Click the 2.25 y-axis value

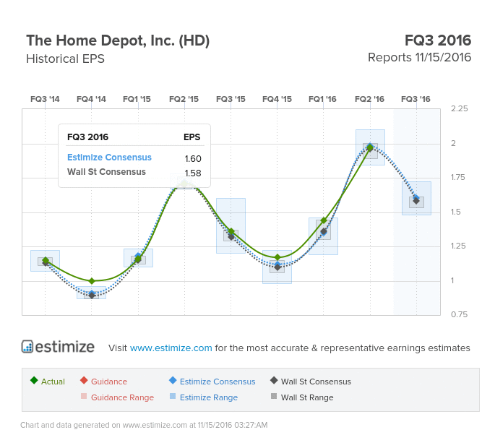(x=460, y=108)
